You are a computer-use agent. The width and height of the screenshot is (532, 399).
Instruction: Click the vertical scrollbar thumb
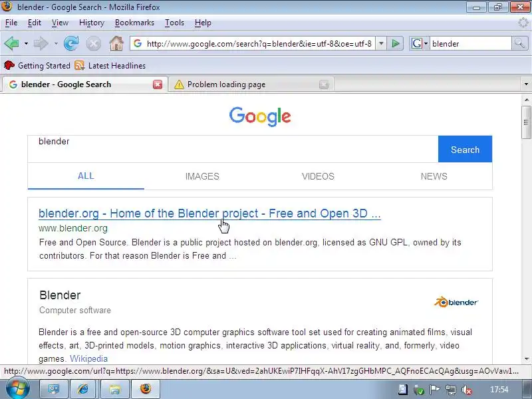pyautogui.click(x=526, y=122)
